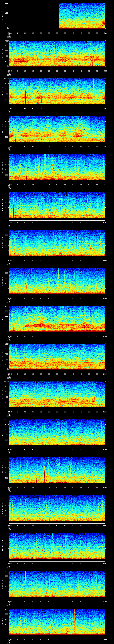Click 'Frequency (Hz)' label of the 12:04:00 panel

click(x=3, y=16)
